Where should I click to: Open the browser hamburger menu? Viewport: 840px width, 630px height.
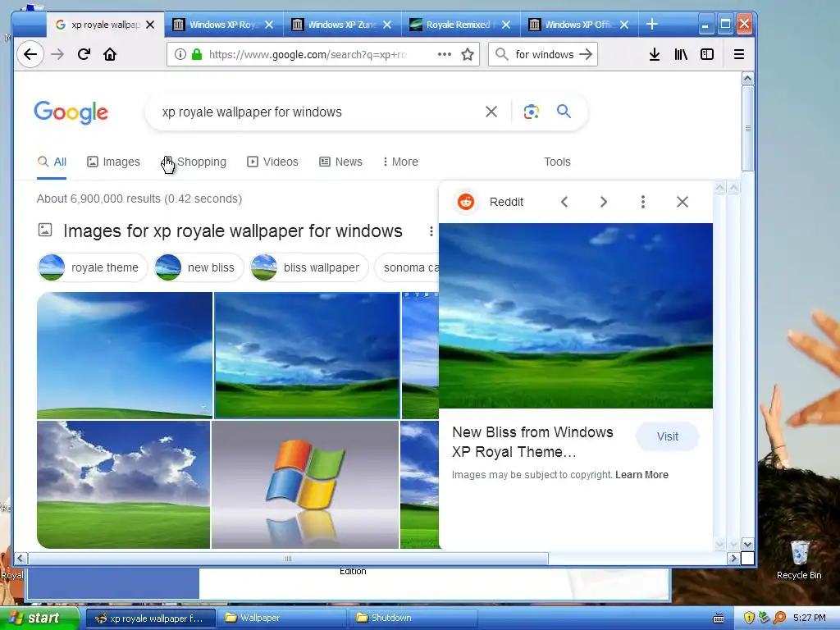[x=739, y=54]
